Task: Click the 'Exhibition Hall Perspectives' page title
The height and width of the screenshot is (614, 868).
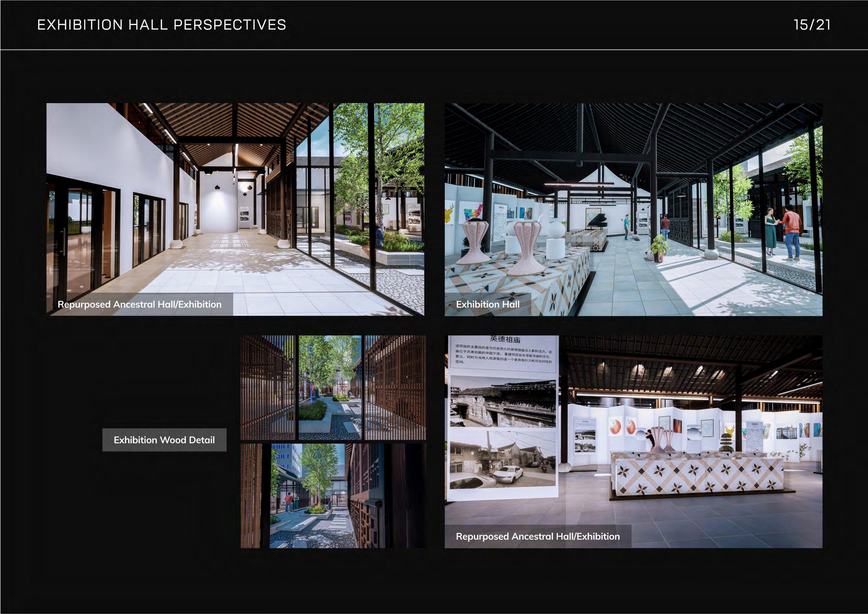Action: (x=161, y=25)
